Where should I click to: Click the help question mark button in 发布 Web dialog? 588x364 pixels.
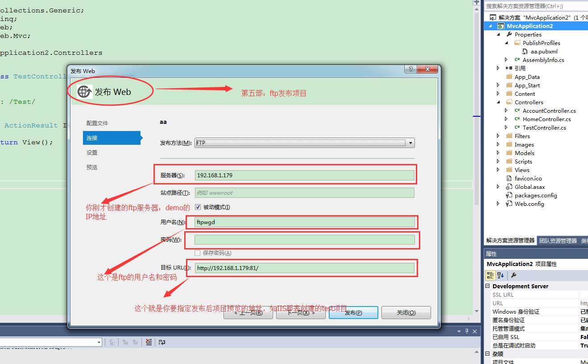click(411, 70)
